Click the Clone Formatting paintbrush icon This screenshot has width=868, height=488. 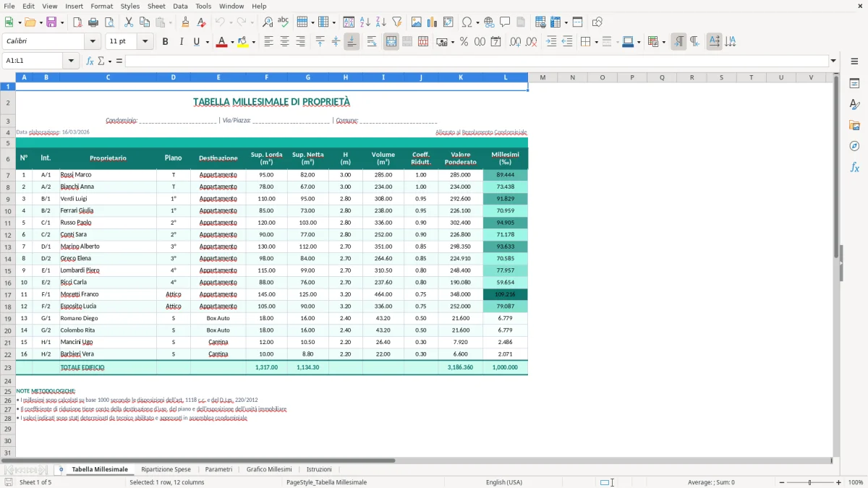[185, 22]
